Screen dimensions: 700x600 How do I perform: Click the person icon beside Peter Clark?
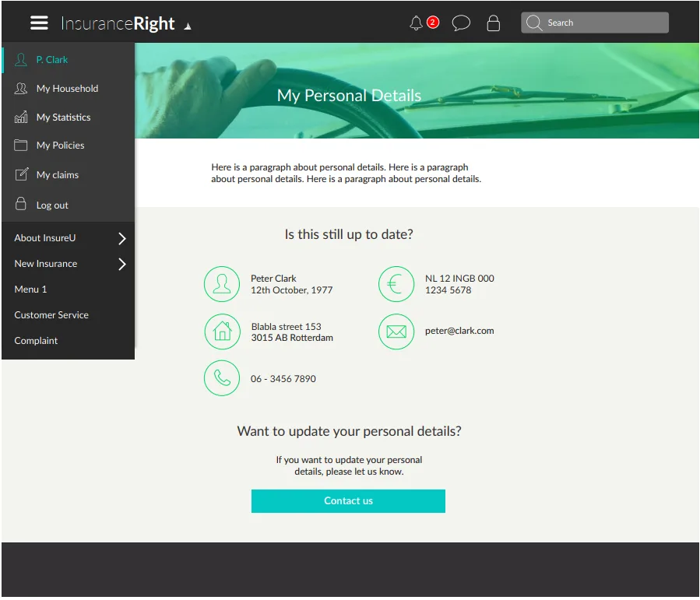222,284
